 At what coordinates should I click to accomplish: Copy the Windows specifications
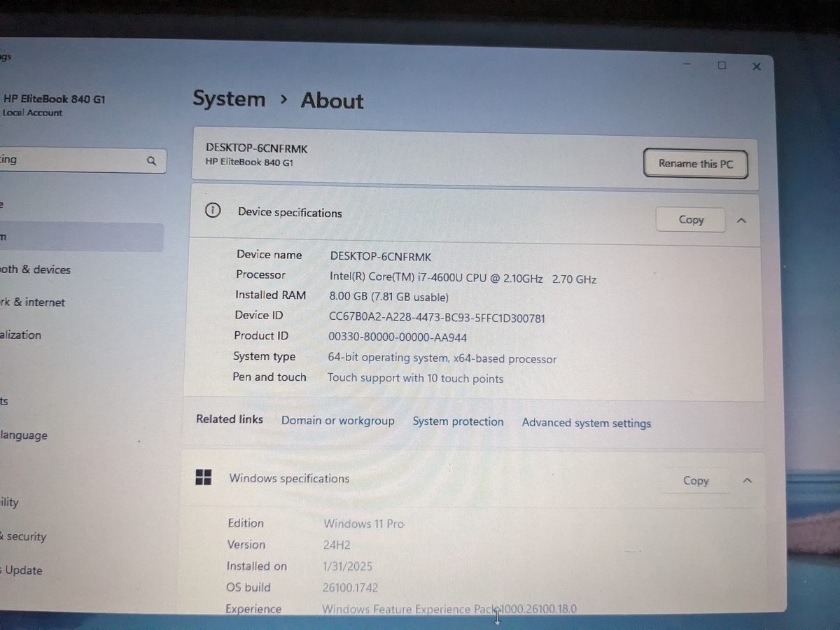pyautogui.click(x=695, y=481)
